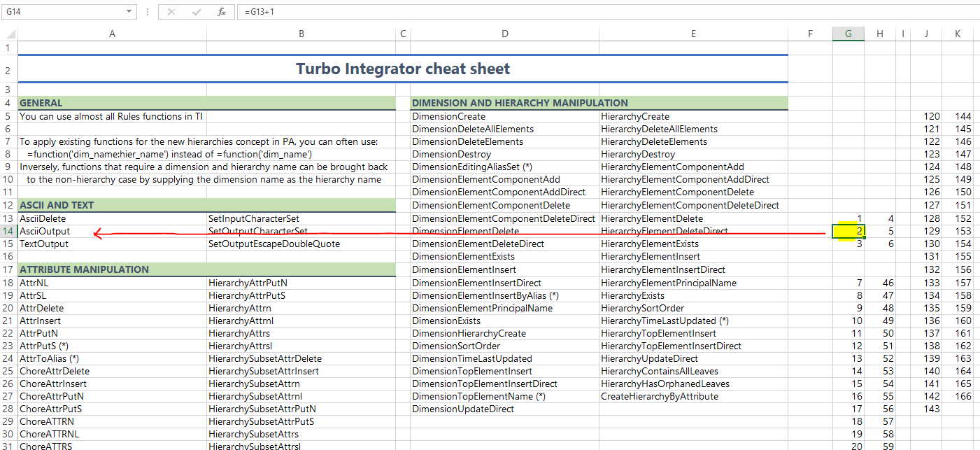Select the HierarchySubsetAttrDelete cell

(x=301, y=358)
